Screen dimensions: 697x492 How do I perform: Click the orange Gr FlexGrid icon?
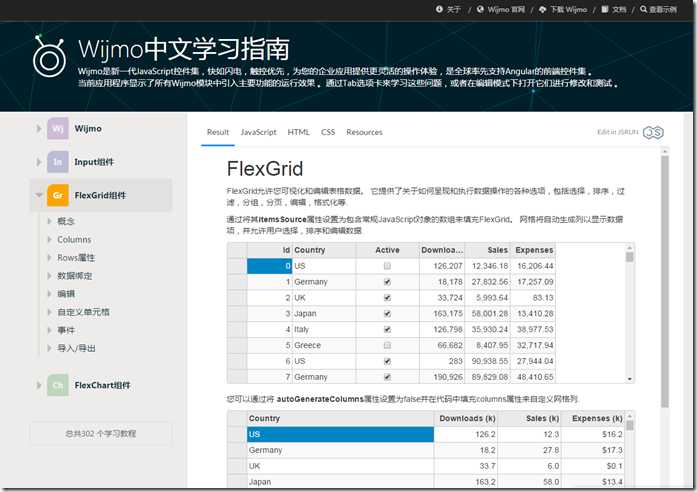click(58, 195)
